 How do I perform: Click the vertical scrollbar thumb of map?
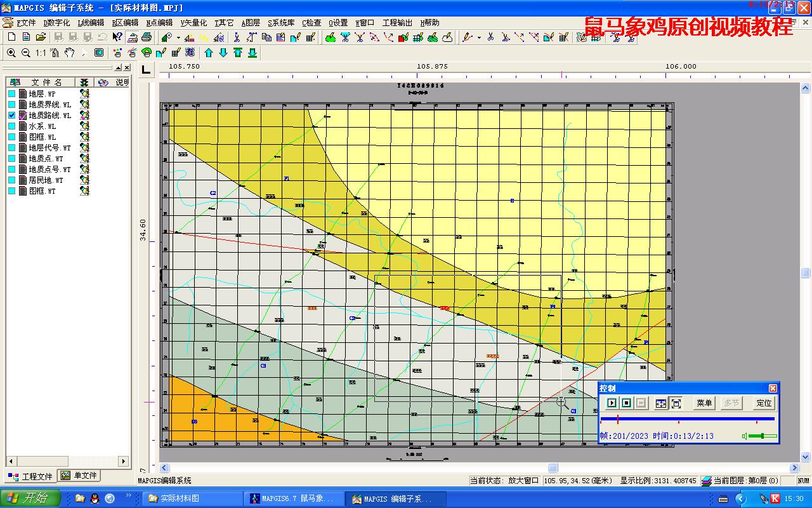[x=806, y=272]
